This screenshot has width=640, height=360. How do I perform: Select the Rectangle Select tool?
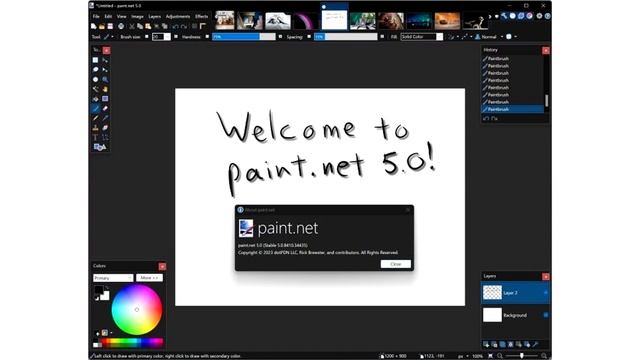click(x=96, y=60)
